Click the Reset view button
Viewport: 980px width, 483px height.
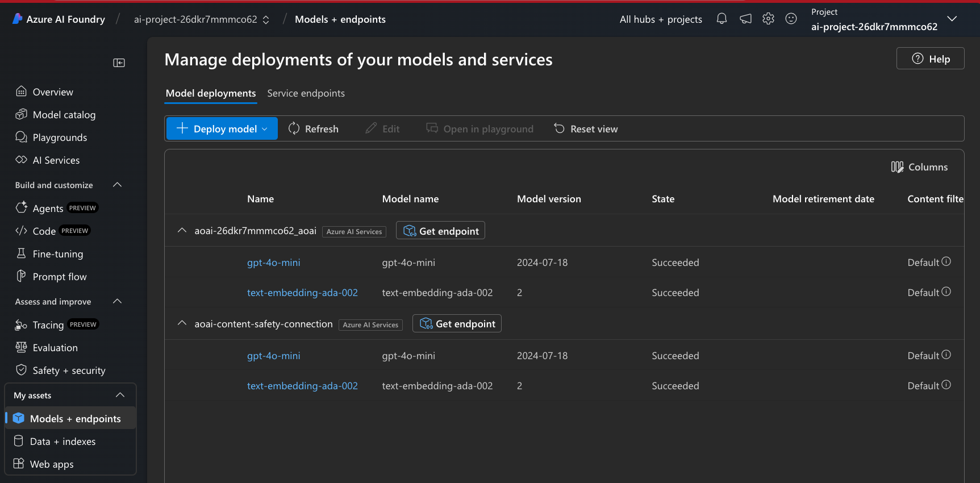[x=586, y=129]
